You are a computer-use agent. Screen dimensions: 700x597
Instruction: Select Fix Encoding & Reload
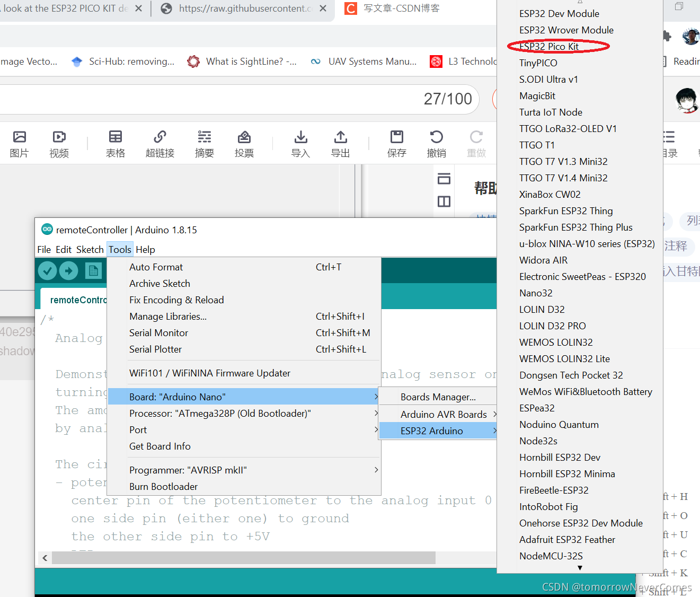(244, 300)
